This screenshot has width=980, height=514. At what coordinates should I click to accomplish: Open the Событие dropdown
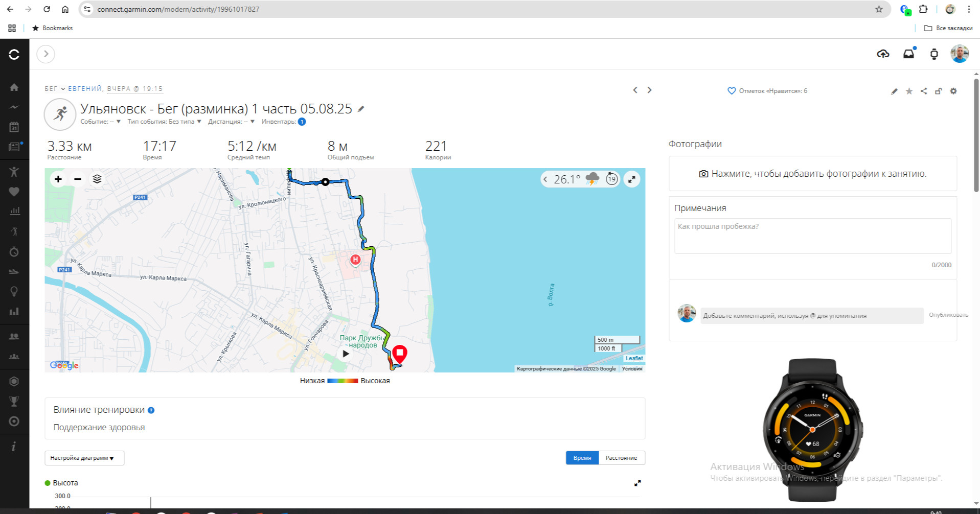click(100, 122)
